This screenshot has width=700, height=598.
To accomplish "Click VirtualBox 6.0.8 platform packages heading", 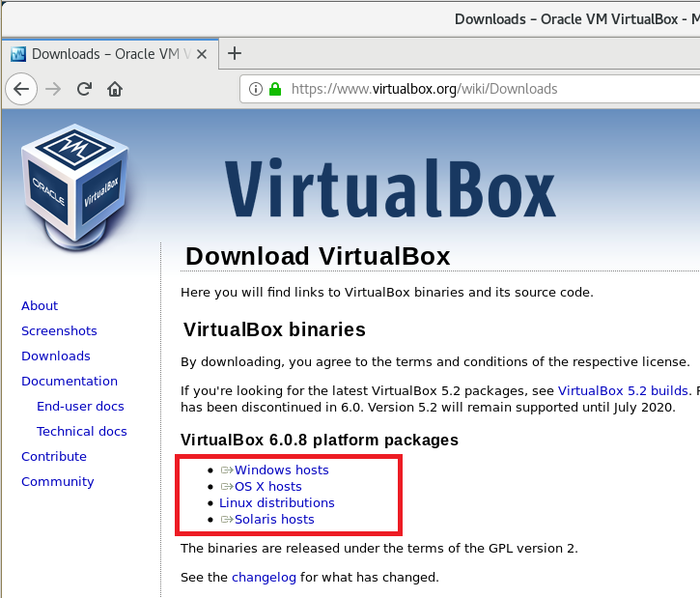I will (x=320, y=440).
